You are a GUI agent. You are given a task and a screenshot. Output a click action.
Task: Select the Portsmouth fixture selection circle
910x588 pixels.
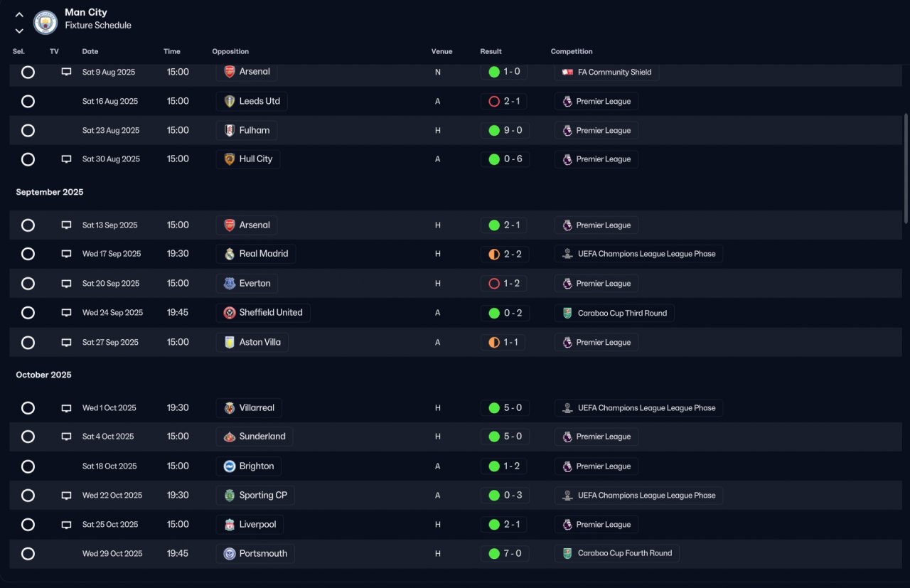tap(28, 554)
